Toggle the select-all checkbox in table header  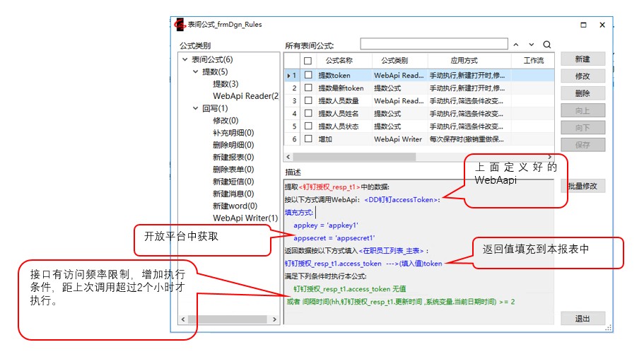[x=308, y=61]
